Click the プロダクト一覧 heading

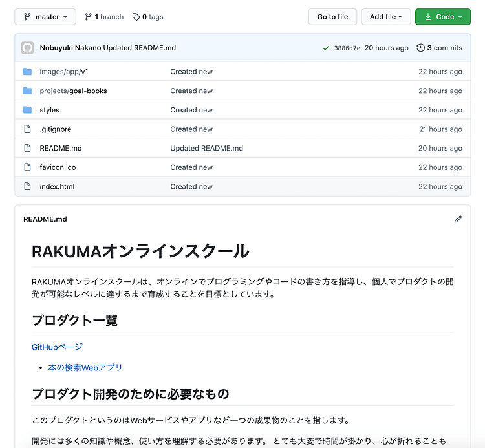click(74, 321)
